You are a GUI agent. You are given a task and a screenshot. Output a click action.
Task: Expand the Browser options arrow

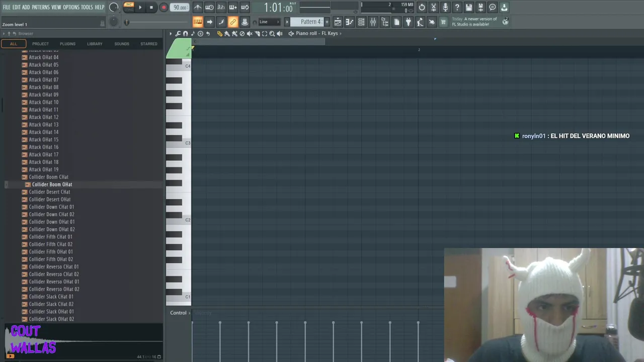(4, 34)
